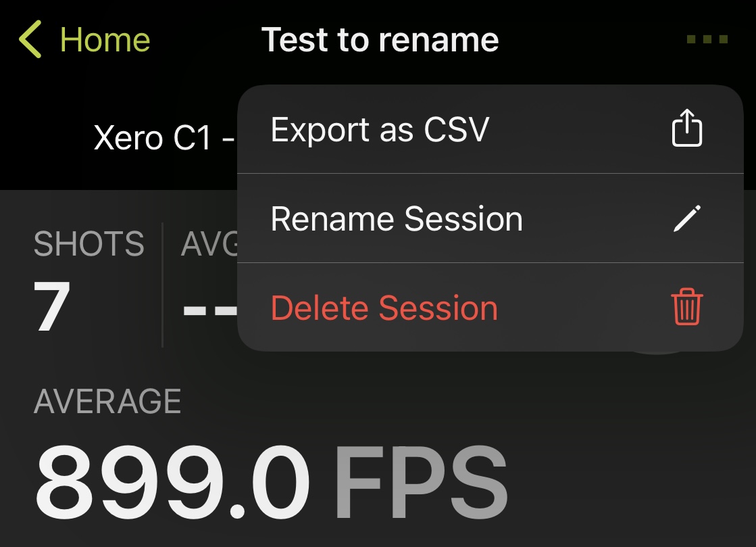Viewport: 756px width, 547px height.
Task: Tap the dashes value under AVG
Action: (210, 309)
